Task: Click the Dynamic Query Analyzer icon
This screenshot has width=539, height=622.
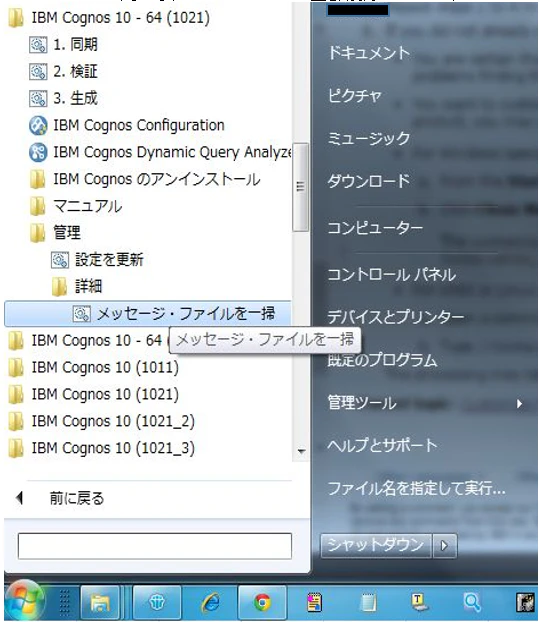Action: point(38,152)
